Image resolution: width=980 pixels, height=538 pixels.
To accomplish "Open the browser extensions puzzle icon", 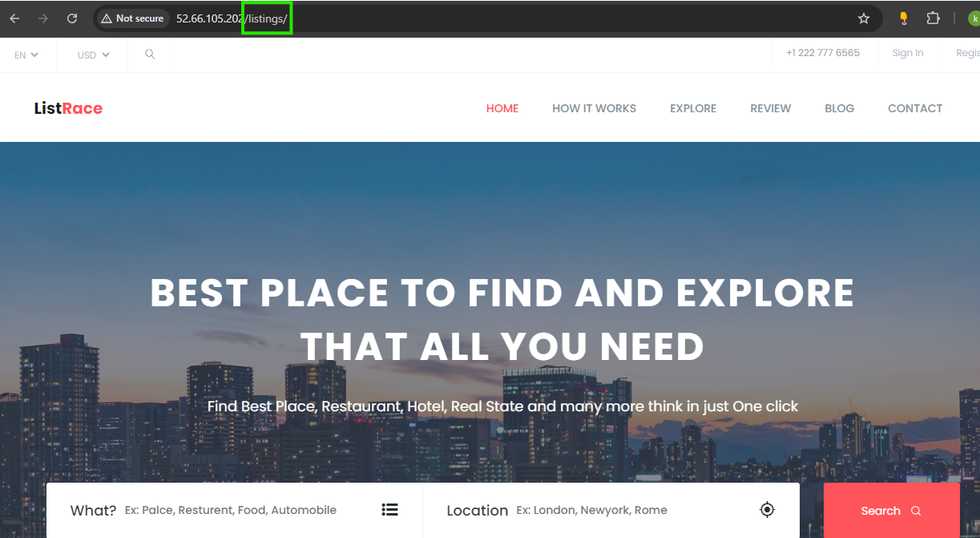I will point(933,18).
